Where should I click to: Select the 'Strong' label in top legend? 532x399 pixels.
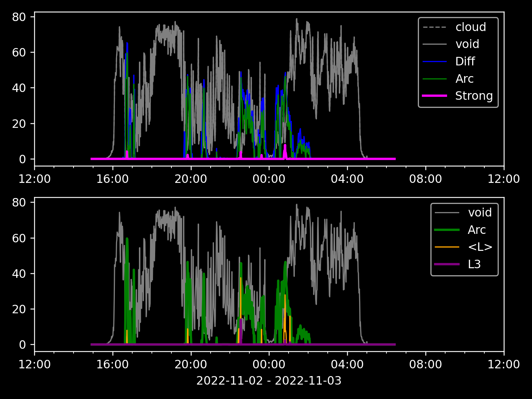474,96
